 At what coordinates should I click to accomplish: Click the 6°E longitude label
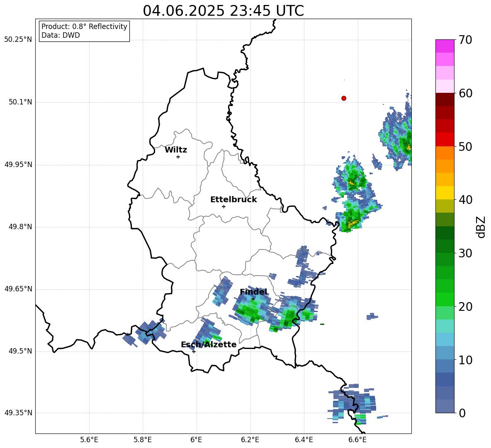[x=196, y=440]
